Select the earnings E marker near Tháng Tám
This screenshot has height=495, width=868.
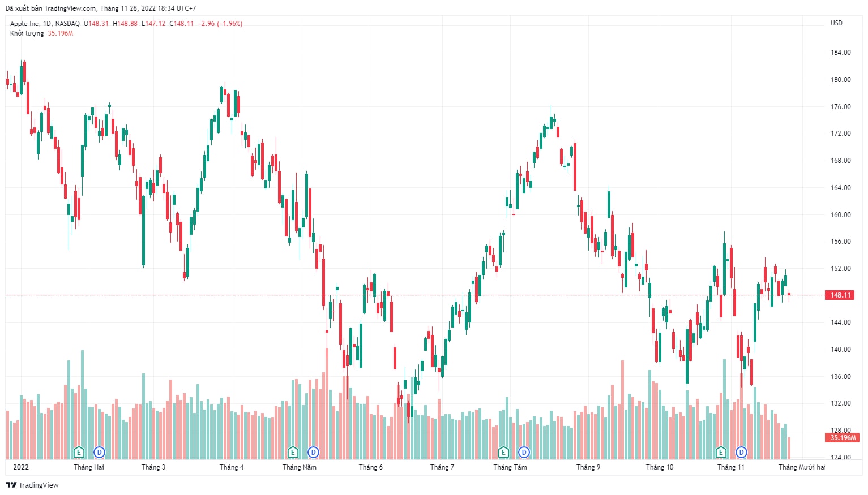pos(503,452)
